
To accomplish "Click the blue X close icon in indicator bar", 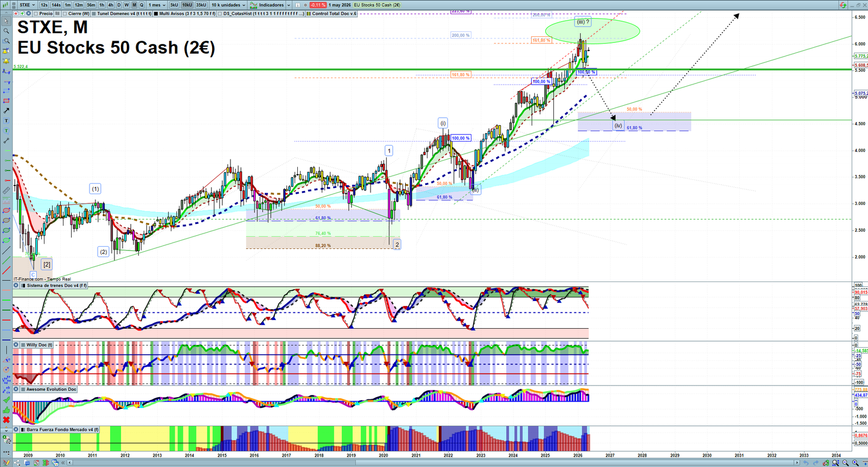I will point(28,14).
